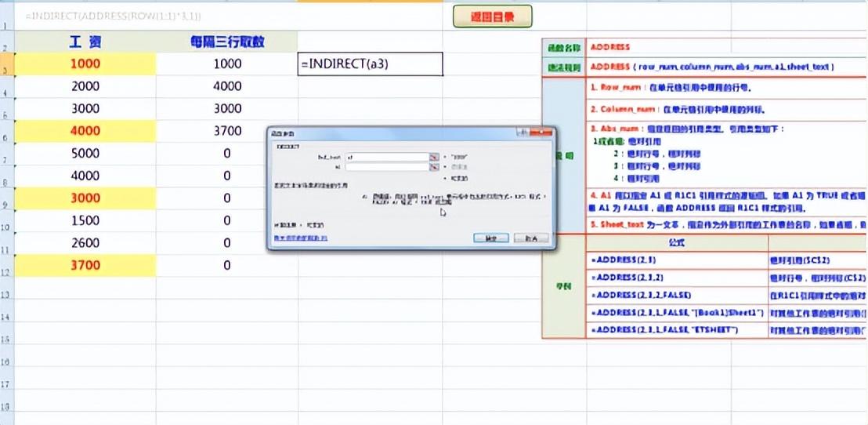This screenshot has height=425, width=868.
Task: Select the 工资 column header cell
Action: [85, 42]
